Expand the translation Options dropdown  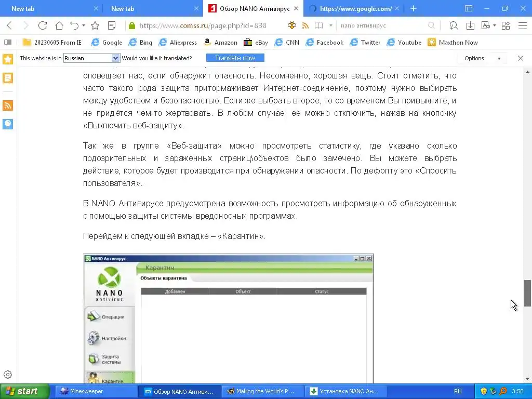pos(483,58)
